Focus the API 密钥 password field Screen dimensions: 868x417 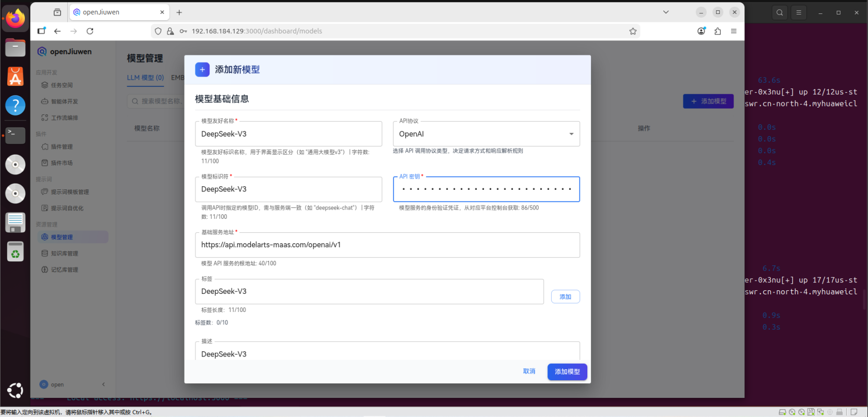point(486,189)
